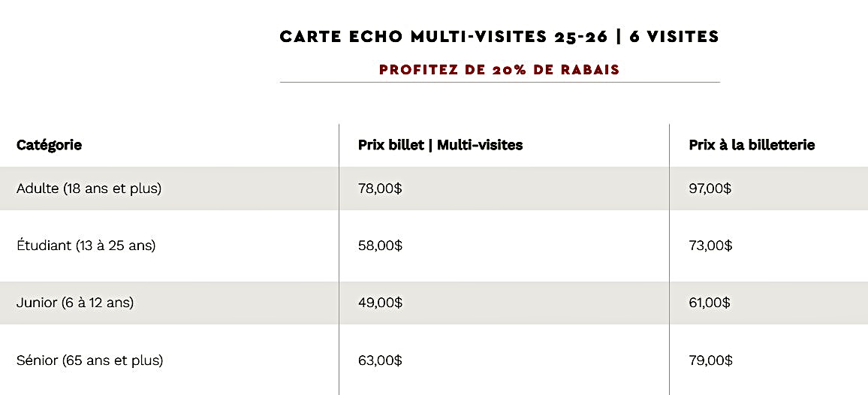Click the 78,00$ Adulte multi-visites price

coord(380,188)
